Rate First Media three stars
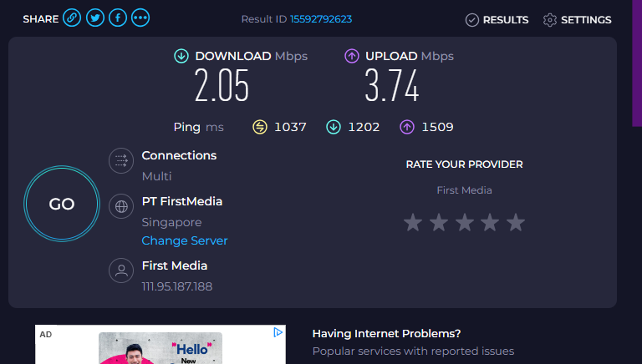Viewport: 642px width, 364px height. (464, 222)
